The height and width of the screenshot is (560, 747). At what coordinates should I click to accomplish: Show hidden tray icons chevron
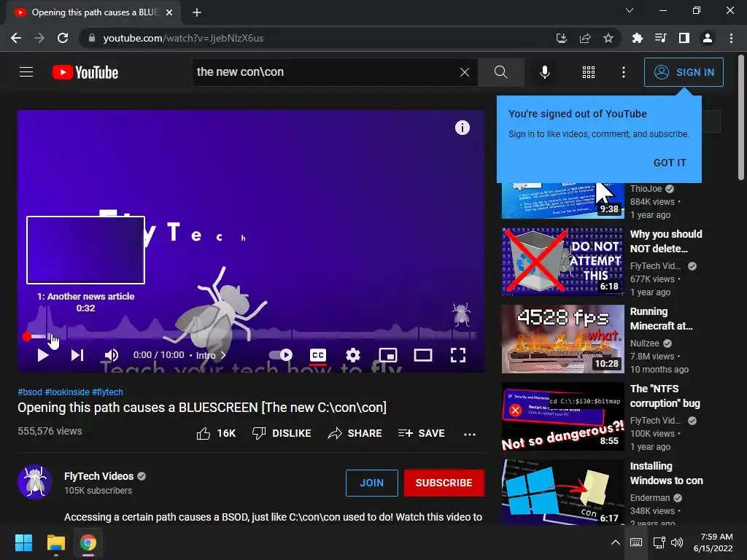615,542
